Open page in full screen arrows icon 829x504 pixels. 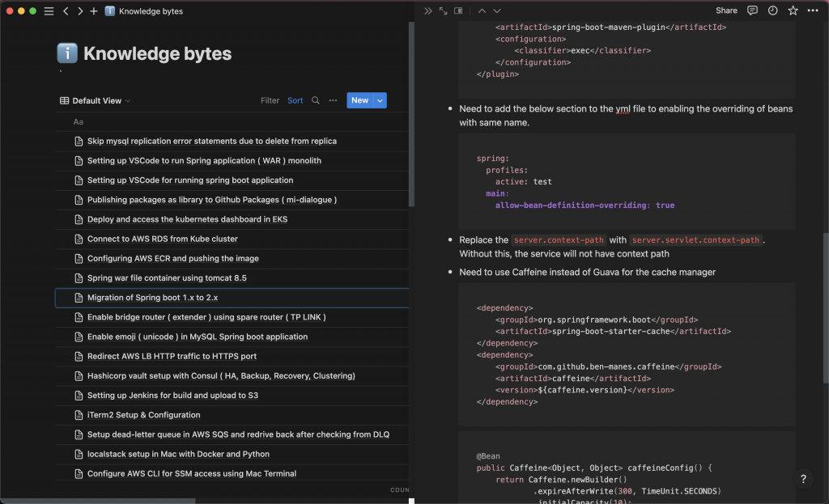[x=443, y=11]
